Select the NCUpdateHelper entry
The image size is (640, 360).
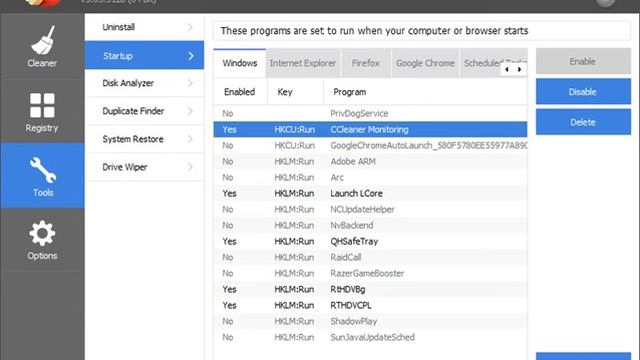pyautogui.click(x=370, y=209)
